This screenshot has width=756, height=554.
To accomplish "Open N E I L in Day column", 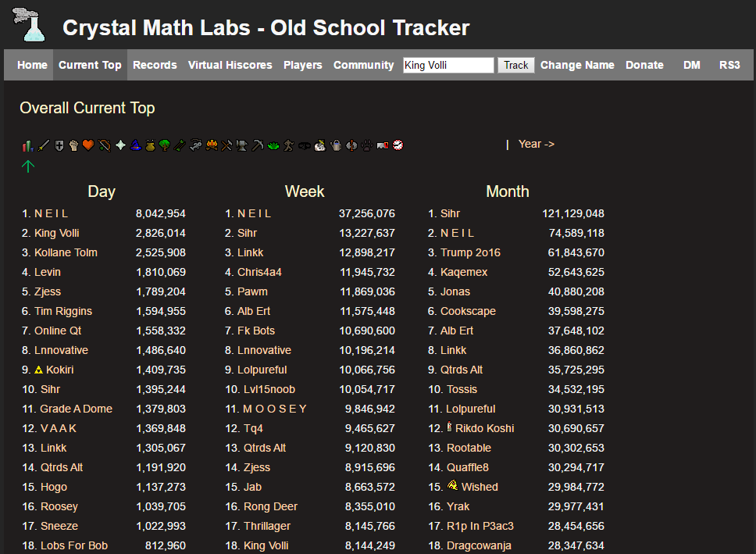I will pyautogui.click(x=52, y=214).
